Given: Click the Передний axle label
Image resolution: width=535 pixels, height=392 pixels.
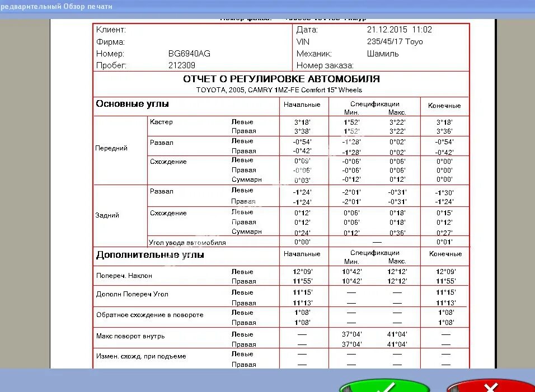Looking at the screenshot, I should pos(111,148).
